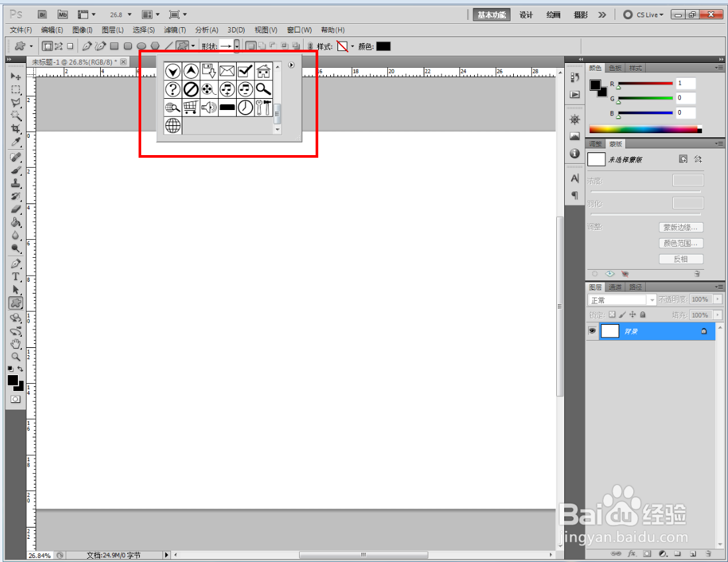
Task: Switch to the 色板 tab
Action: click(615, 68)
